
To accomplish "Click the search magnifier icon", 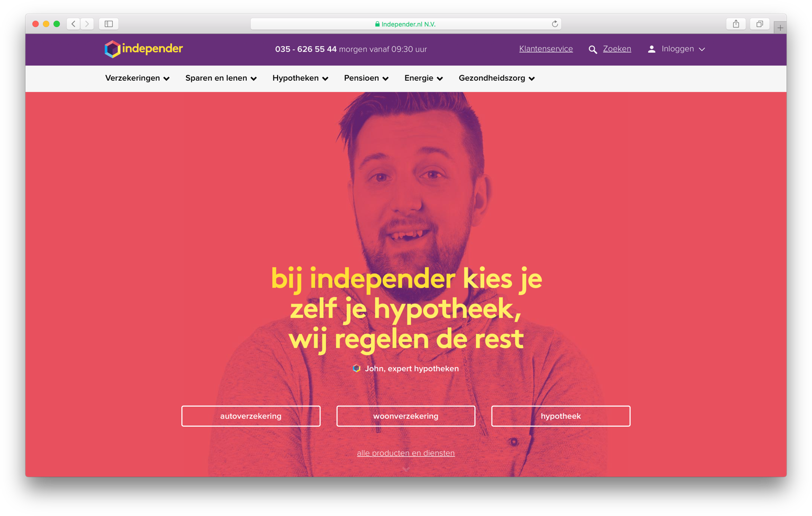I will pyautogui.click(x=593, y=50).
